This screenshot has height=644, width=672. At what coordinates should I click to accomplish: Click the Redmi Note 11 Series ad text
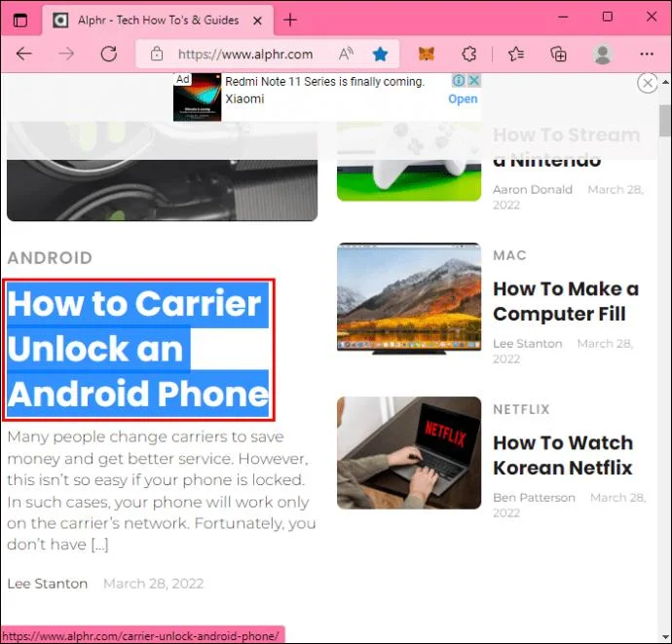(325, 82)
